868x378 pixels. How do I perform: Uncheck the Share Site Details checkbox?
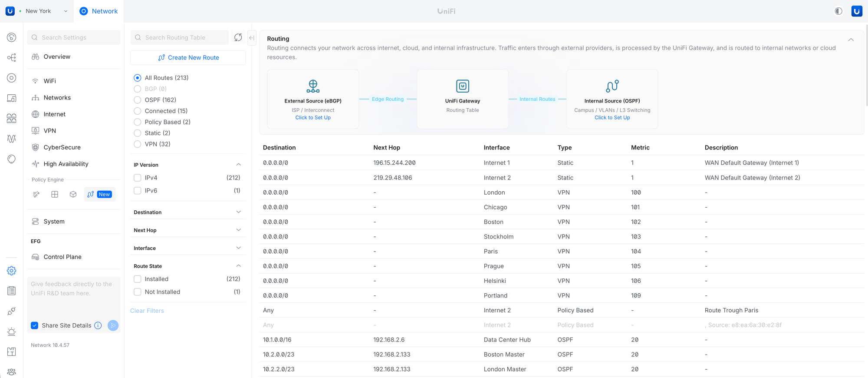35,325
